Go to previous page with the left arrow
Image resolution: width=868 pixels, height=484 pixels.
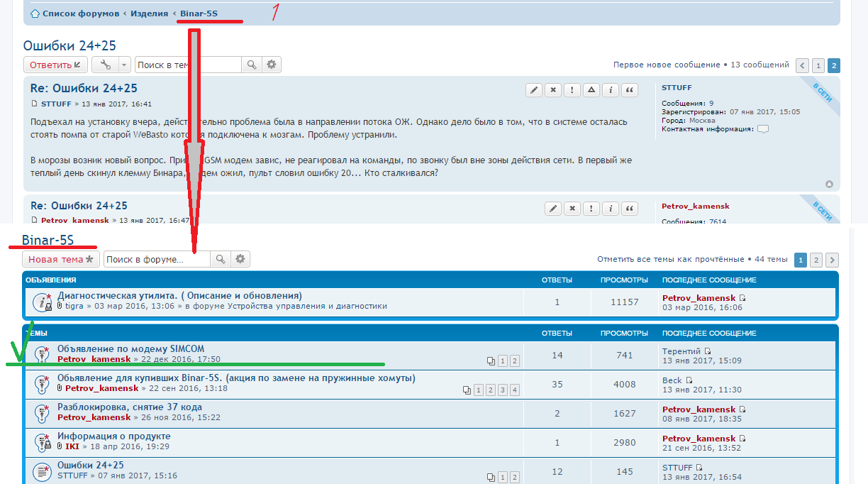click(x=802, y=65)
